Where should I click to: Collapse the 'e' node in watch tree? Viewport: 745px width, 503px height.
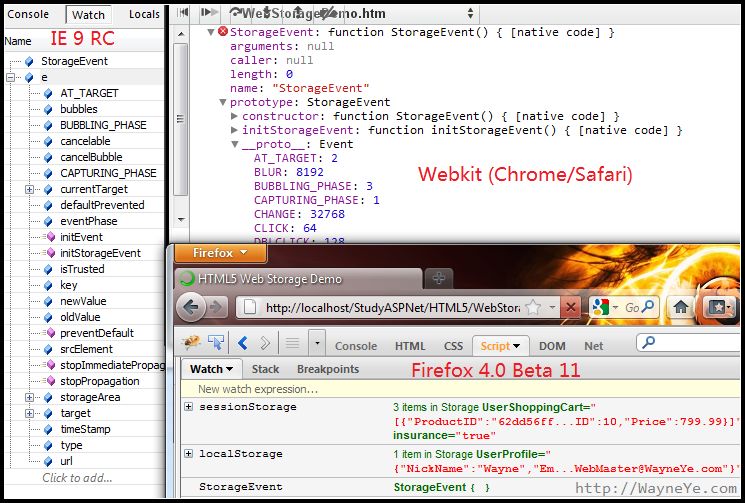click(10, 77)
